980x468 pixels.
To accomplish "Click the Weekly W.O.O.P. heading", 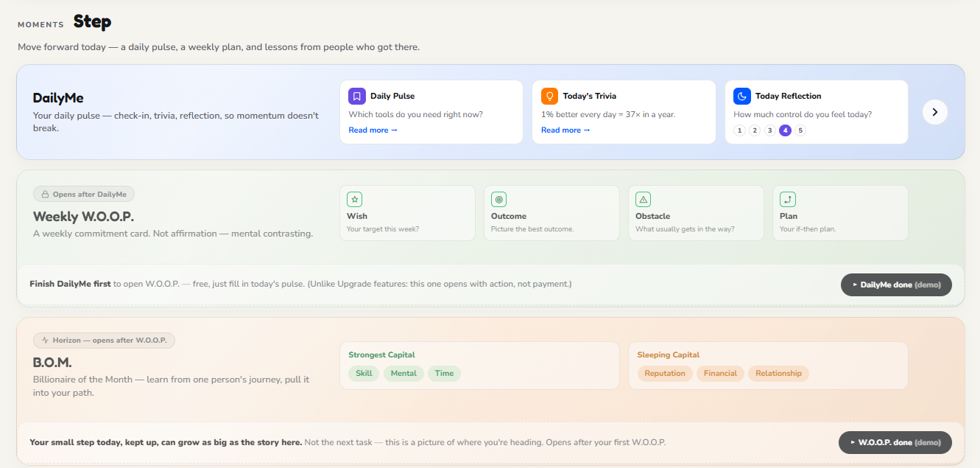I will point(84,217).
